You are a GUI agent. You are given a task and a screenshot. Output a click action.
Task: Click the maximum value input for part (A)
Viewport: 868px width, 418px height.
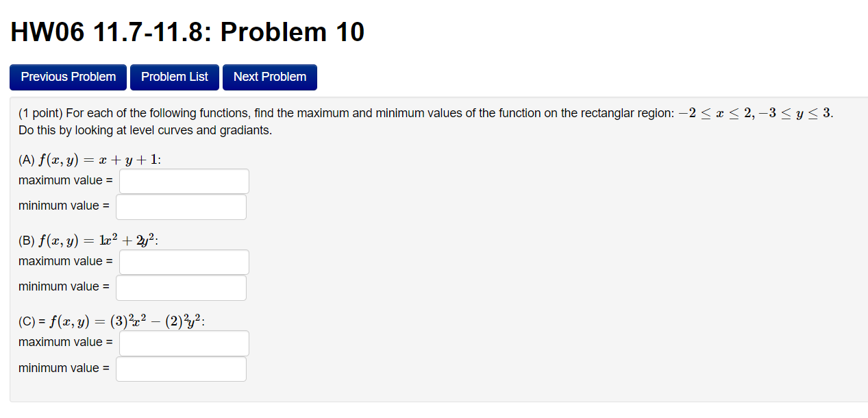[x=184, y=180]
